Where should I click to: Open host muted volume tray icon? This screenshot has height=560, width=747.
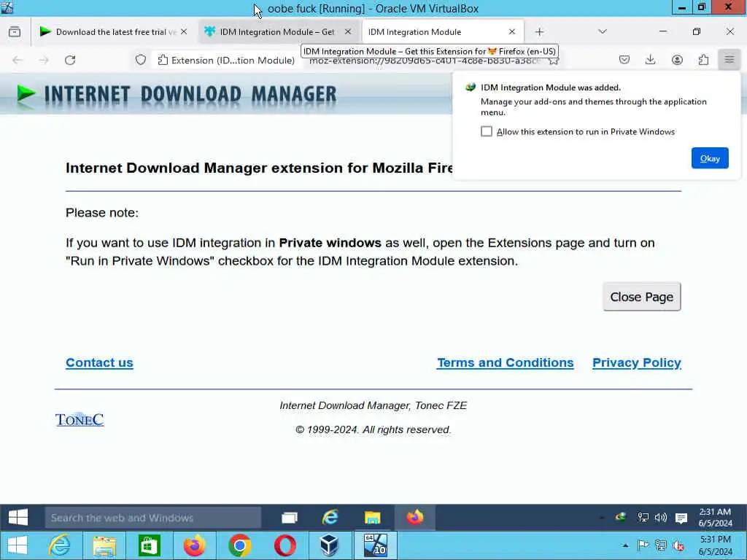(678, 545)
